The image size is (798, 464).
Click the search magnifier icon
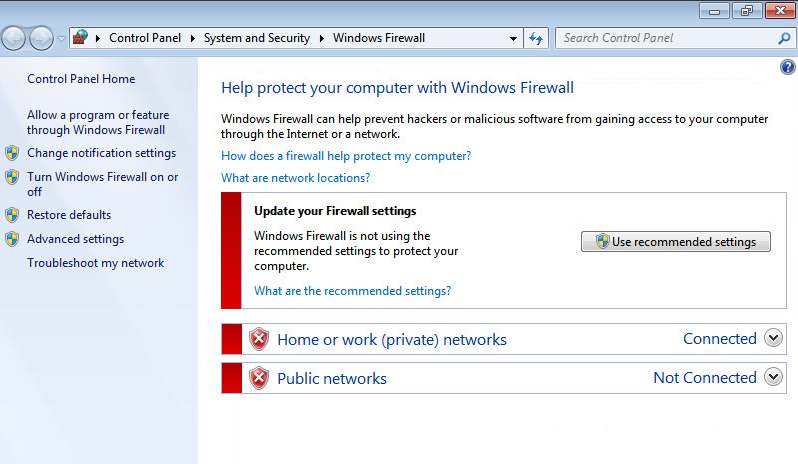tap(784, 38)
